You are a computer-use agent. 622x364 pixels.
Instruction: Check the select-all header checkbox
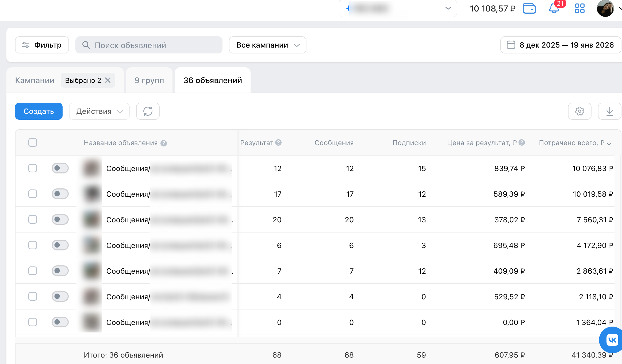point(33,142)
